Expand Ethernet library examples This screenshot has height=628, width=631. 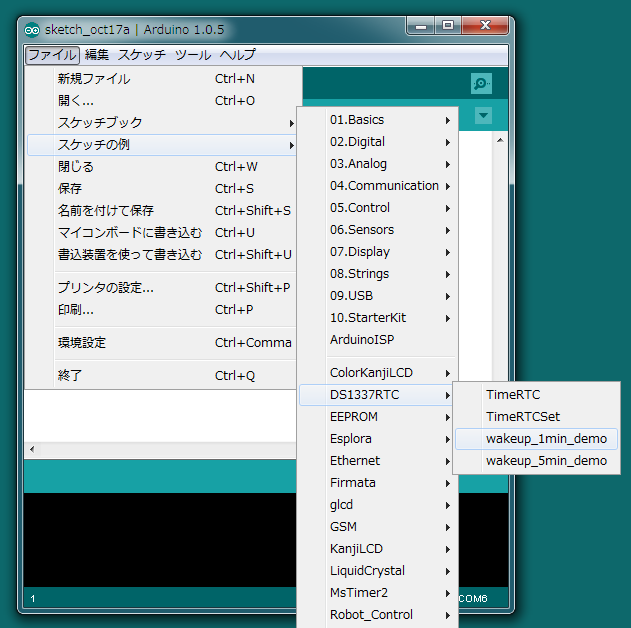click(378, 461)
